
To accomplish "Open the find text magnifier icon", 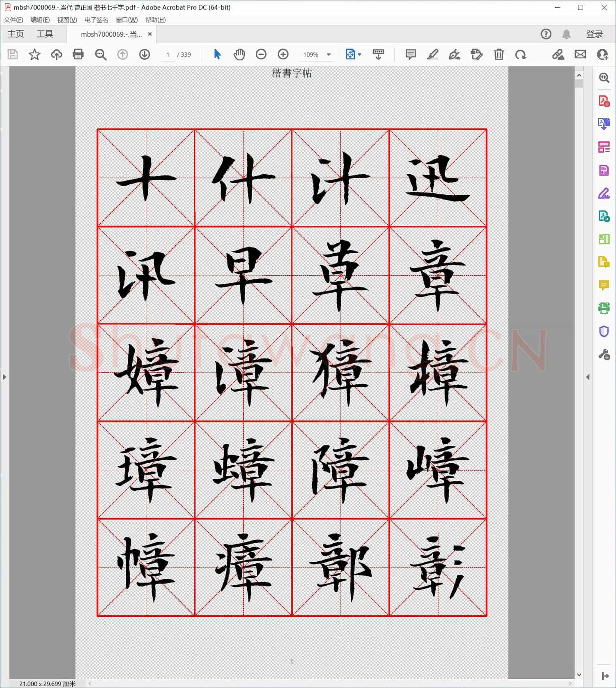I will [101, 54].
